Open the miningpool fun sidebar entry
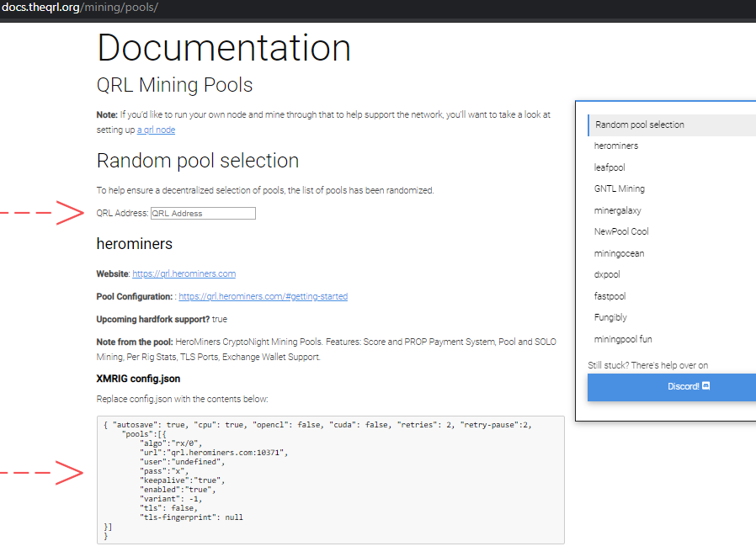The height and width of the screenshot is (557, 756). pos(623,339)
